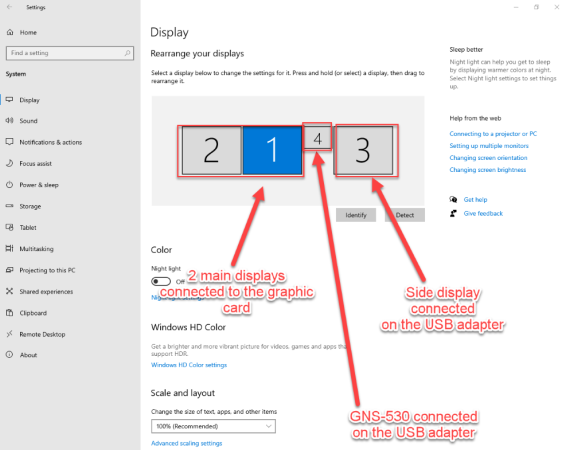
Task: Select display 3 thumbnail
Action: tap(363, 150)
